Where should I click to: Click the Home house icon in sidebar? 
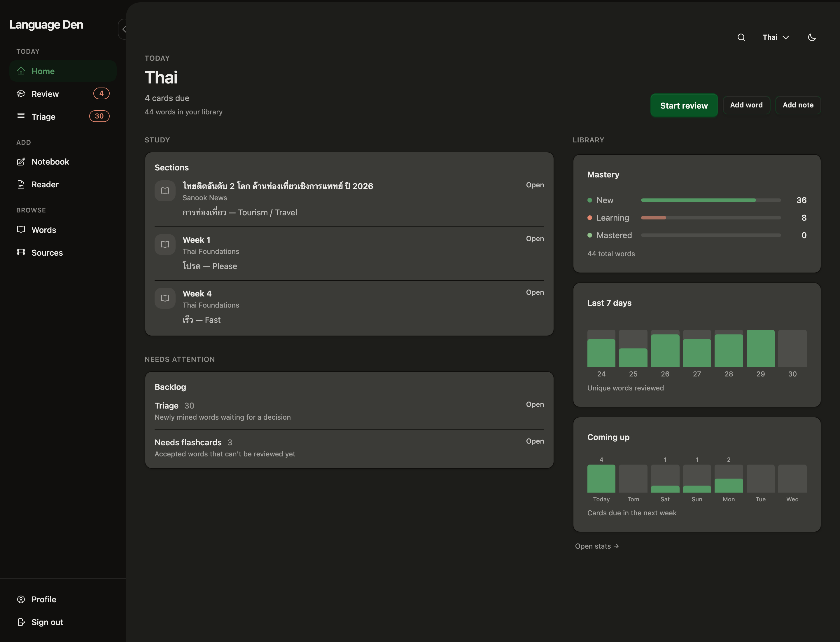click(21, 71)
